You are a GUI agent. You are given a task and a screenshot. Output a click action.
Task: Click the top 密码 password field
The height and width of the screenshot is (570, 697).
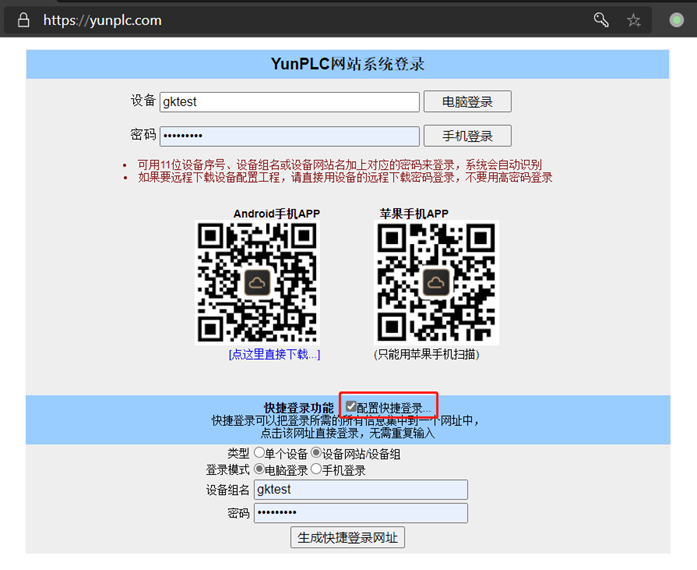click(x=289, y=136)
